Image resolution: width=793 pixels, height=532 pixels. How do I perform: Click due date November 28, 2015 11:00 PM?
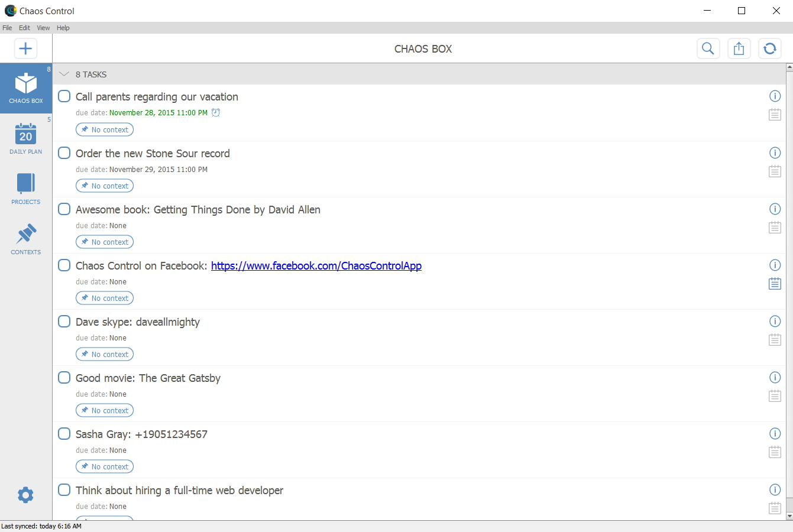click(x=158, y=113)
